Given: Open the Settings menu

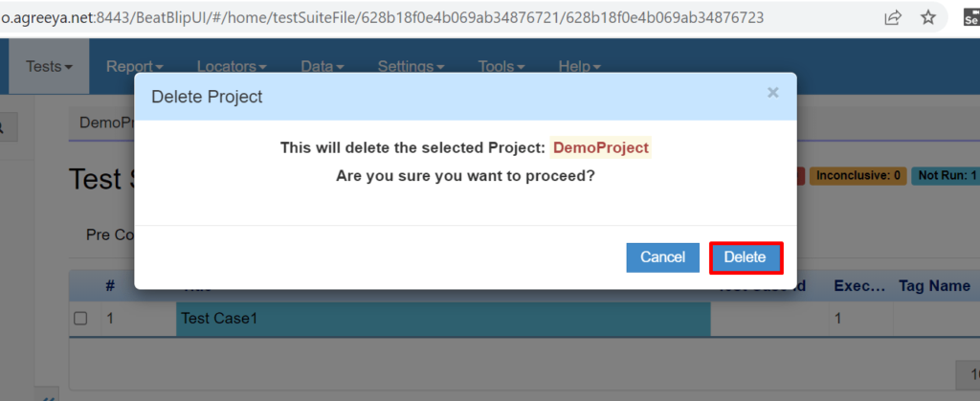Looking at the screenshot, I should [411, 66].
